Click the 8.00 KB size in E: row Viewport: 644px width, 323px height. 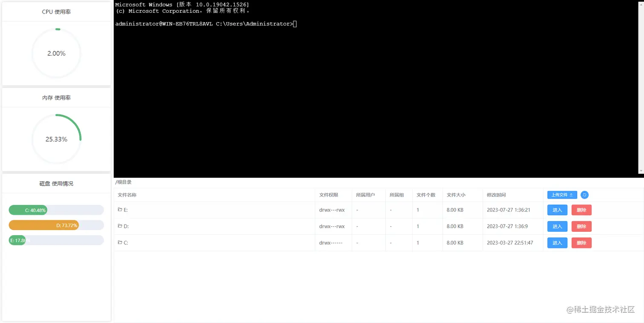[455, 210]
